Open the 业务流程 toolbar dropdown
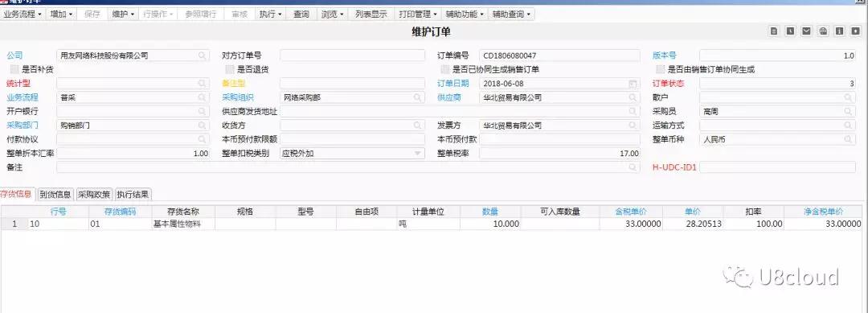The width and height of the screenshot is (868, 313). pos(23,14)
